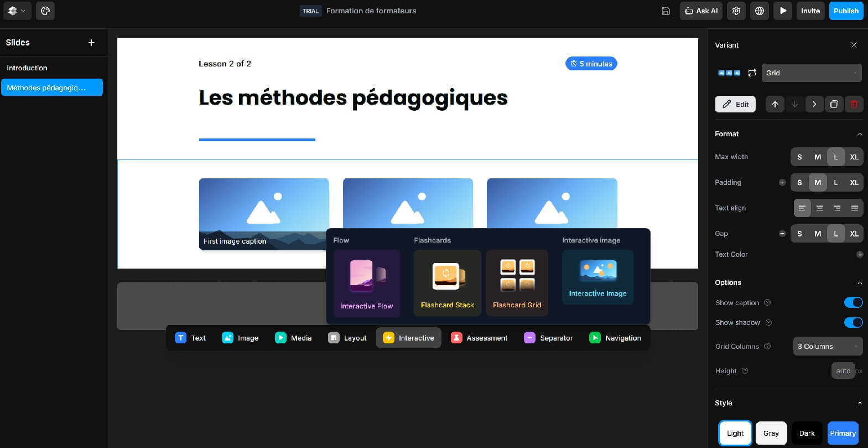This screenshot has width=868, height=448.
Task: Click the Gap circle icon
Action: click(782, 233)
